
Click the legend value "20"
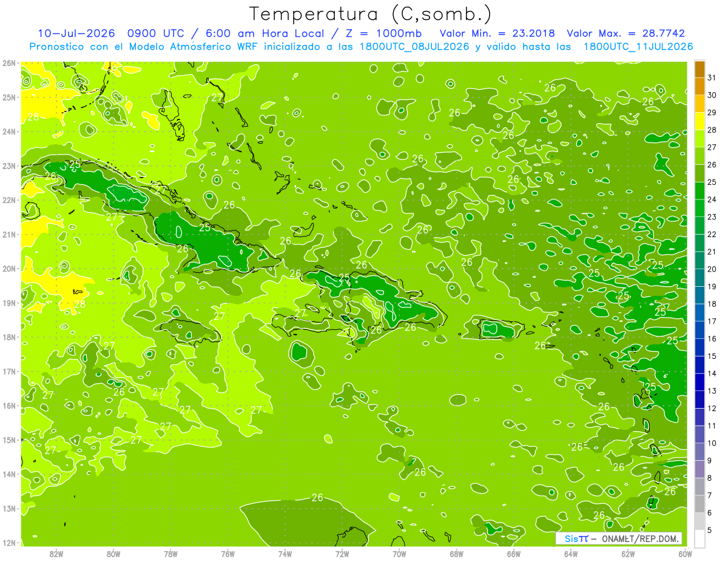(x=712, y=269)
